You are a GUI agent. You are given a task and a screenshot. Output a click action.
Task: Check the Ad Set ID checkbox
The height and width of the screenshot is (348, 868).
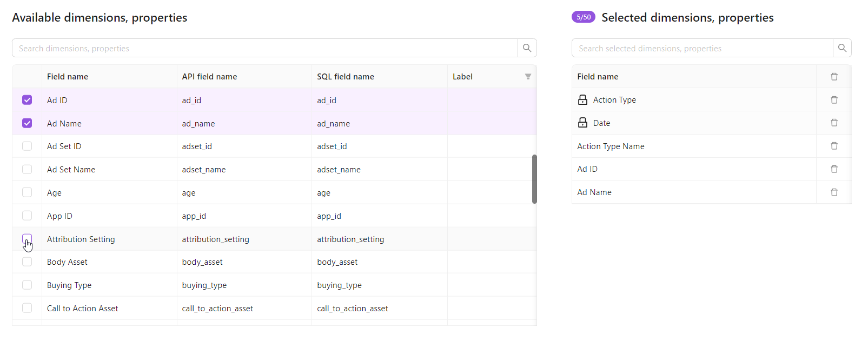coord(27,146)
